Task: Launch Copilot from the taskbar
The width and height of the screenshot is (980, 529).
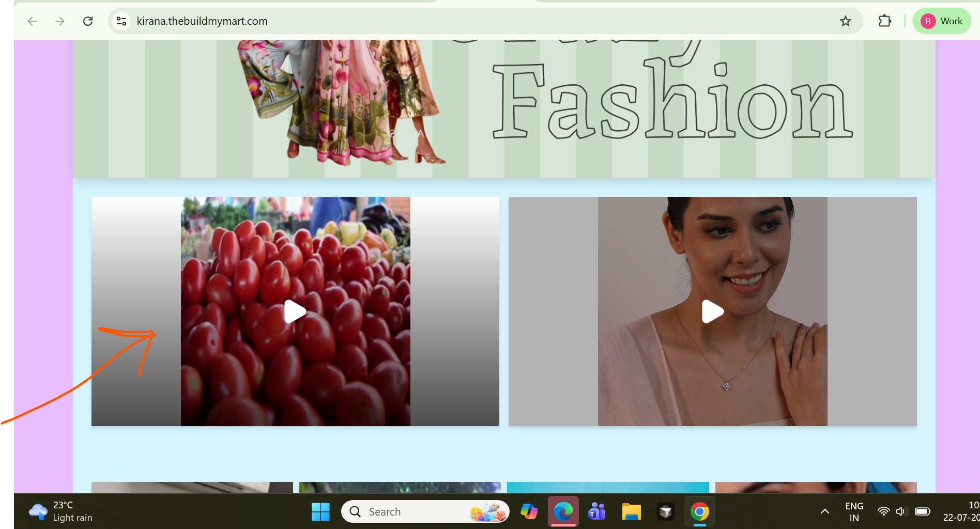Action: (x=529, y=511)
